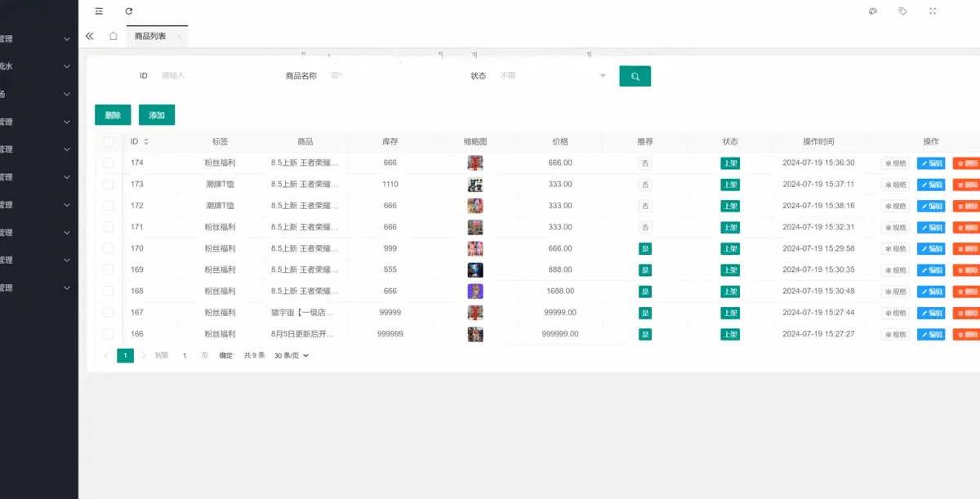Click the green 添加 button
This screenshot has width=980, height=499.
(x=157, y=115)
